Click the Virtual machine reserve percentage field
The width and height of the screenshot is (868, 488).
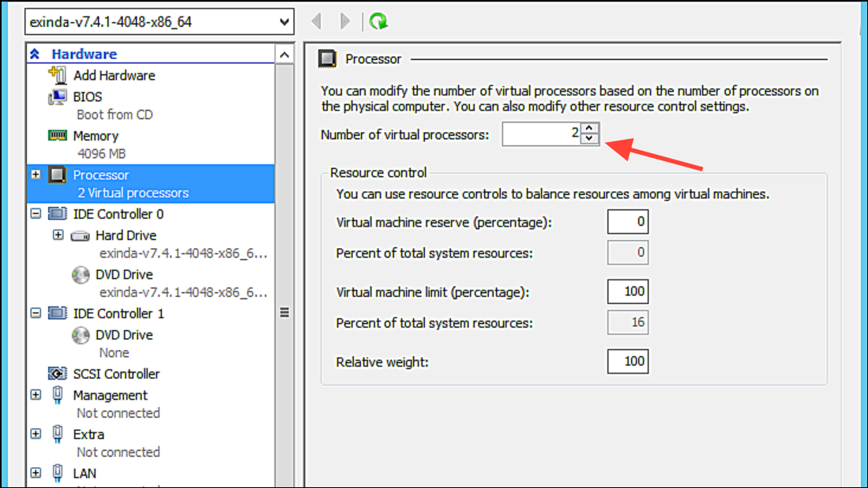(628, 222)
